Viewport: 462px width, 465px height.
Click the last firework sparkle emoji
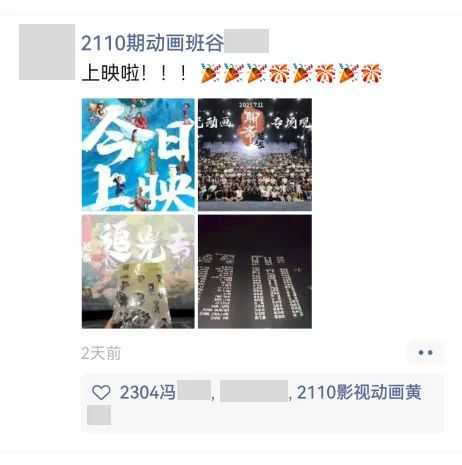[x=371, y=73]
